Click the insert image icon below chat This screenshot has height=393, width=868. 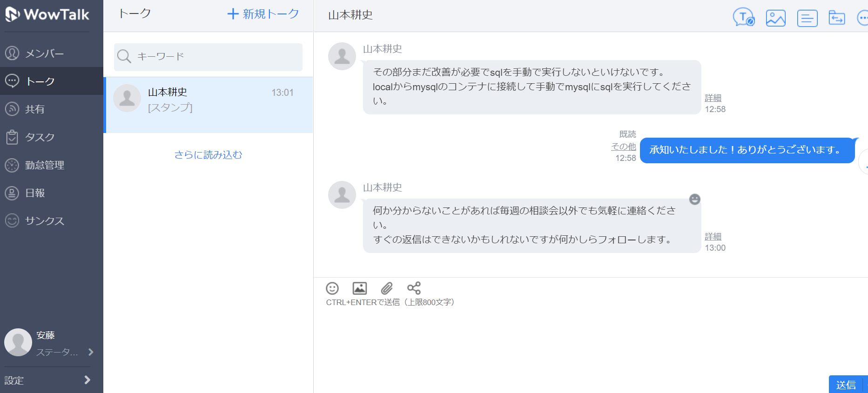359,288
